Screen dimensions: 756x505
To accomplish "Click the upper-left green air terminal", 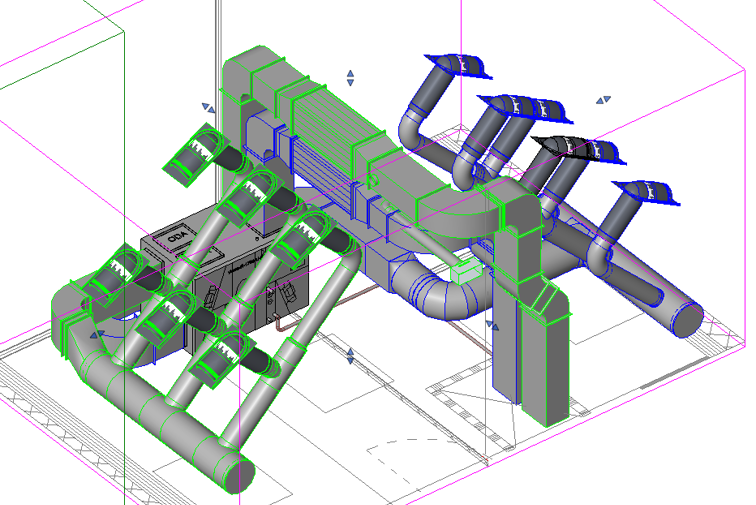I will point(193,154).
